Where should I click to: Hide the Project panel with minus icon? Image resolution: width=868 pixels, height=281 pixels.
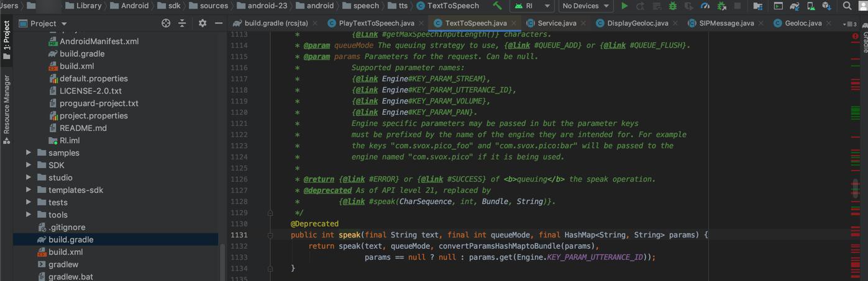click(219, 23)
